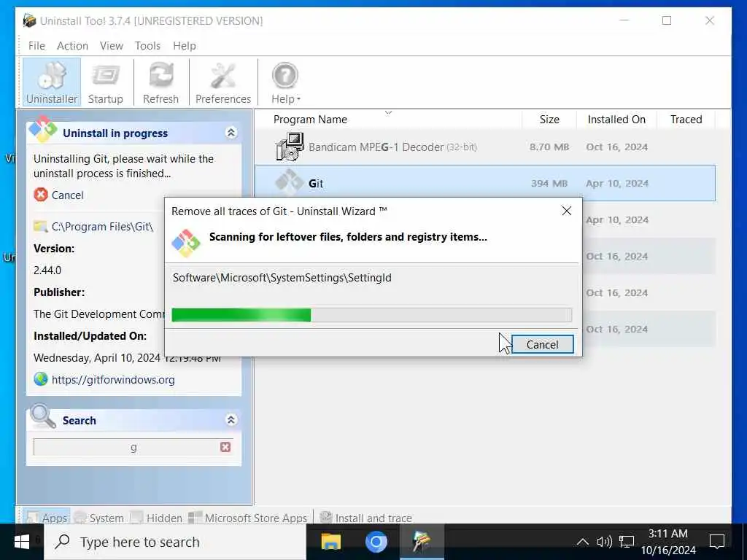747x560 pixels.
Task: Click the folder icon beside Git path
Action: pyautogui.click(x=41, y=226)
